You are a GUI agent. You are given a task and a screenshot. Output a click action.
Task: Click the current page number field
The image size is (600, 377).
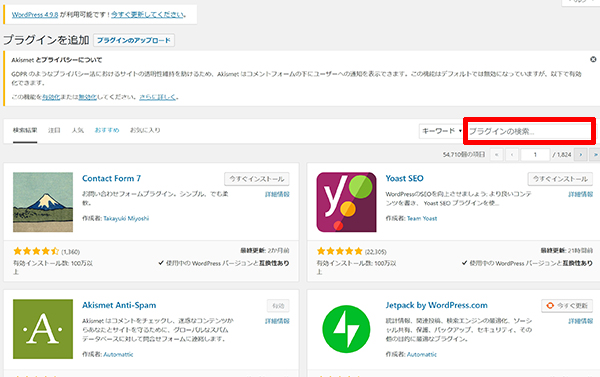click(535, 155)
